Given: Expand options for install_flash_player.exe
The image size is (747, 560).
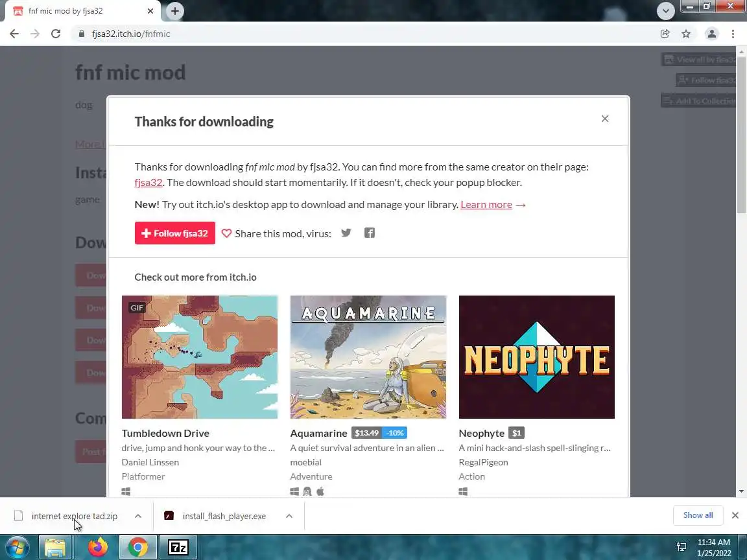Looking at the screenshot, I should (x=289, y=516).
